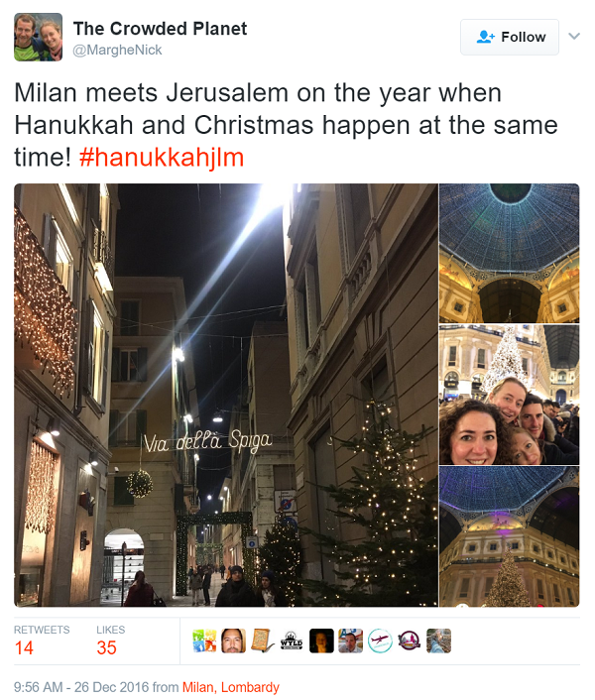Show the 14 retweets list
This screenshot has width=595, height=700.
click(42, 641)
